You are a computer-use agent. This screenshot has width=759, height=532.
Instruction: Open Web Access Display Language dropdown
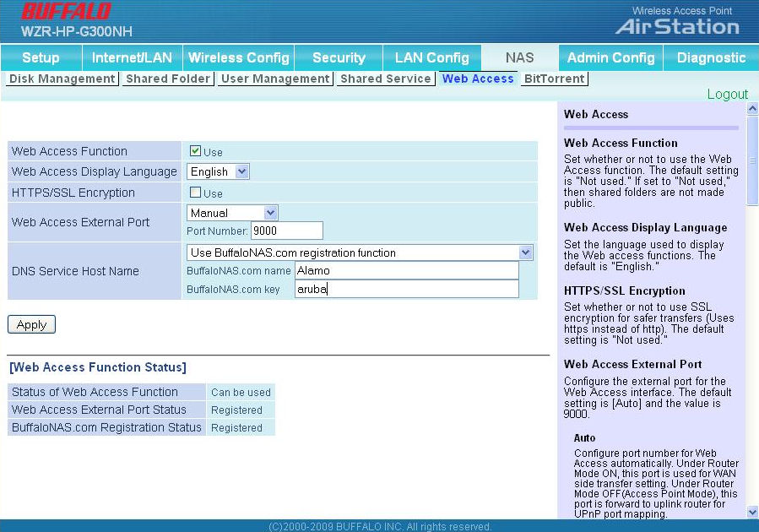click(x=218, y=171)
